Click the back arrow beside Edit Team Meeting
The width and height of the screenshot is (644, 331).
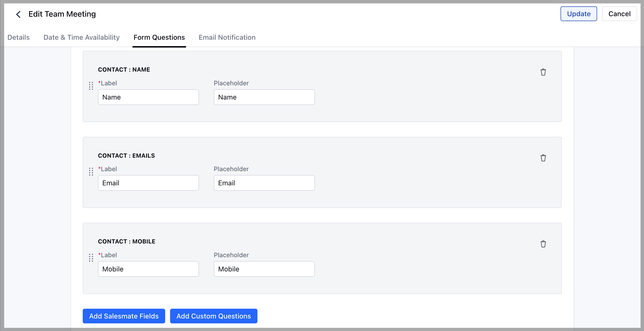tap(18, 14)
